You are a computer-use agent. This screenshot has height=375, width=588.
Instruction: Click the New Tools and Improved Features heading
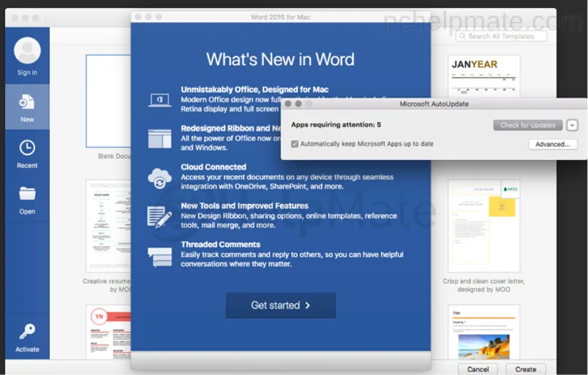click(x=244, y=206)
